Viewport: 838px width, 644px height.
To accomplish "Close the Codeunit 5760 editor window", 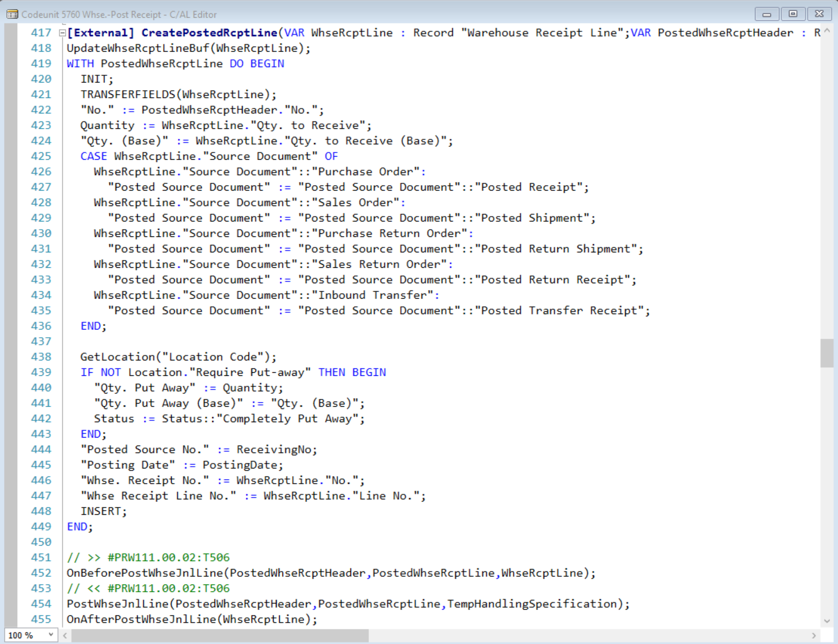I will 819,14.
